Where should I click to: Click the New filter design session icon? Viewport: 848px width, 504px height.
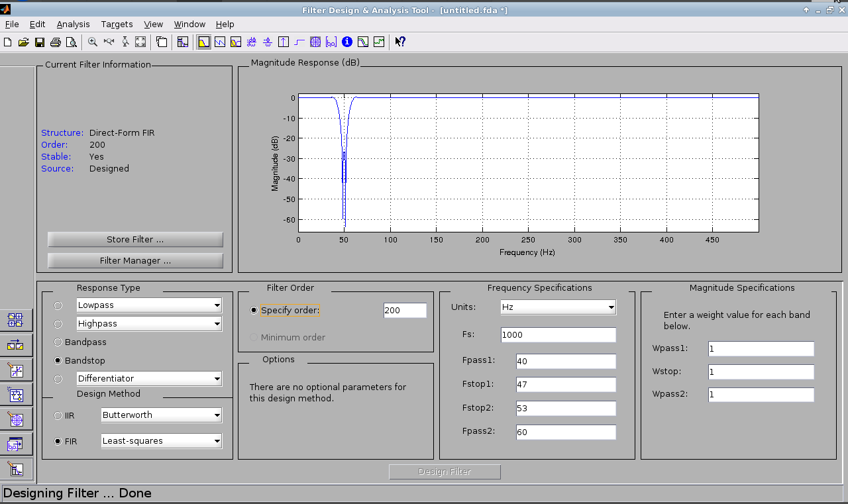coord(8,42)
